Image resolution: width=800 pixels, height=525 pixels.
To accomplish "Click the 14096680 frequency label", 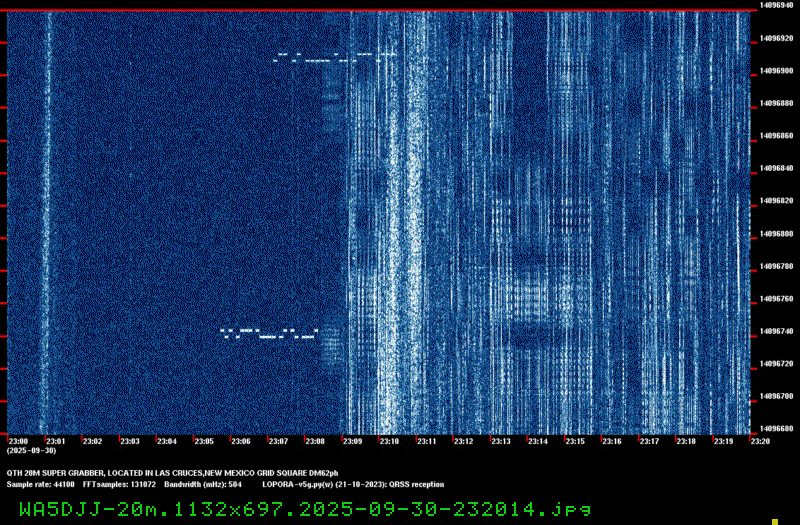I will (776, 429).
